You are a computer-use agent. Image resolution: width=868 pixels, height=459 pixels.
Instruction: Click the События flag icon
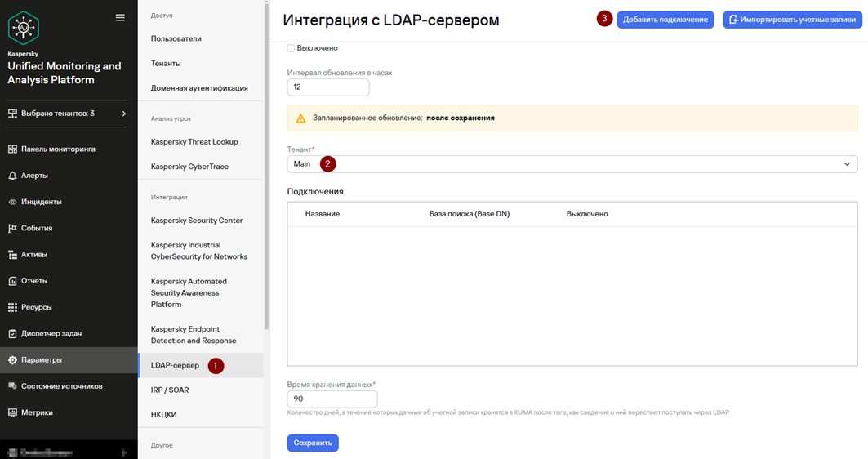pos(12,228)
